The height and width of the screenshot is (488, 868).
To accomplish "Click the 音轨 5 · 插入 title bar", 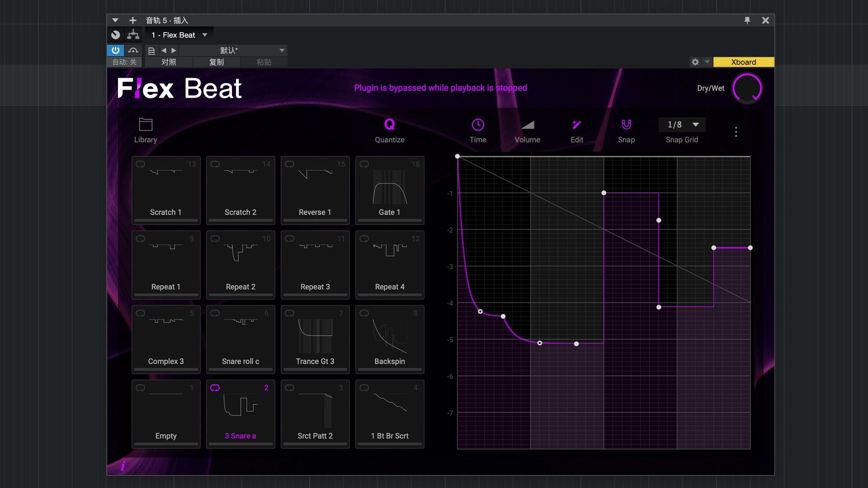I will pos(167,20).
